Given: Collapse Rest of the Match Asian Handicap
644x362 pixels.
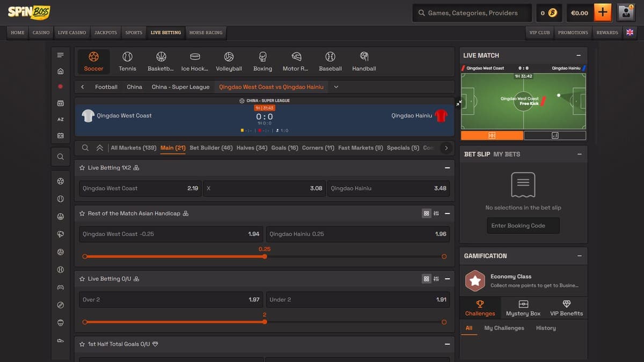Looking at the screenshot, I should 447,213.
